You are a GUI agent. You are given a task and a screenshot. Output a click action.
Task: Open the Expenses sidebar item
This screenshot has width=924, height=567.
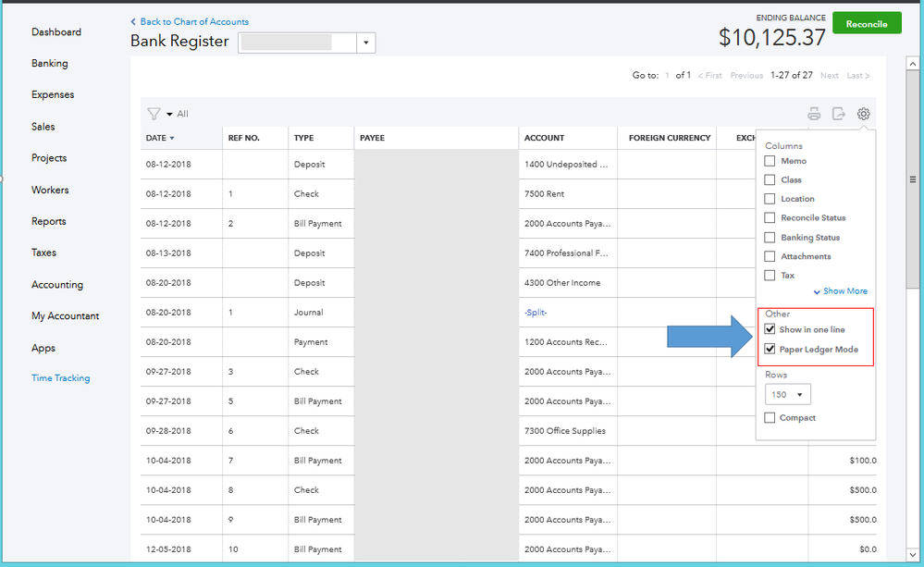(x=53, y=94)
